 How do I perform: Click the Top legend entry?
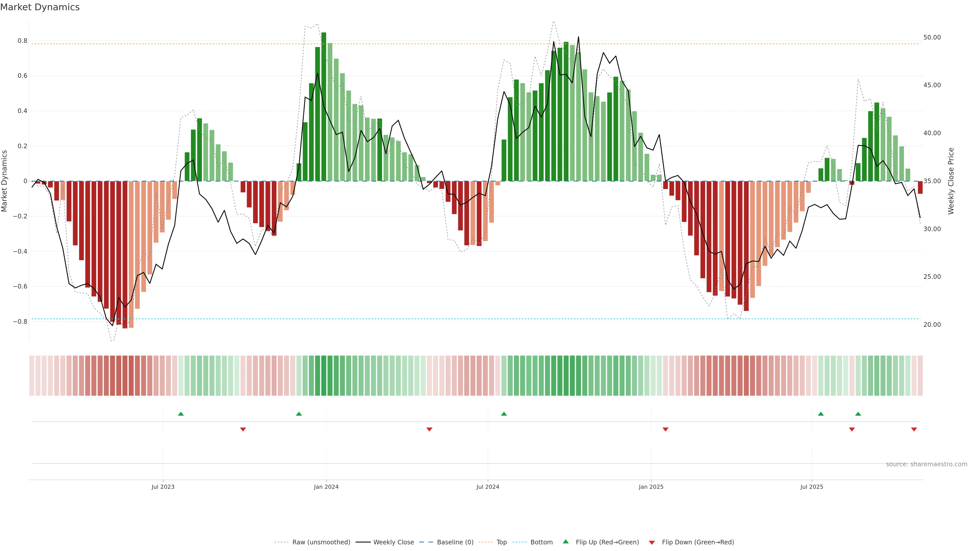(x=501, y=542)
